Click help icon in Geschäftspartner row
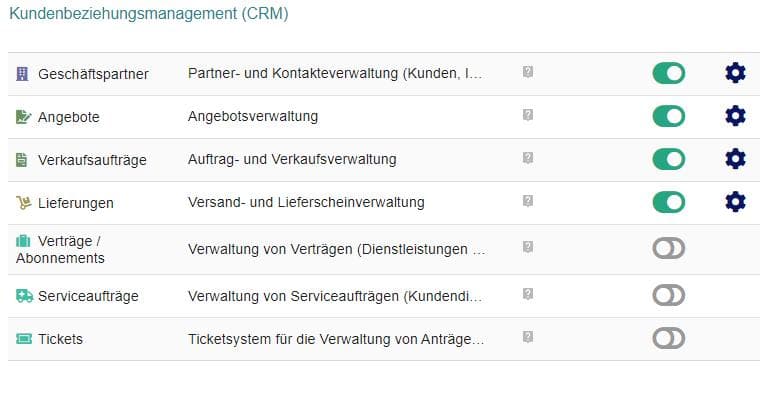The width and height of the screenshot is (768, 409). tap(528, 72)
